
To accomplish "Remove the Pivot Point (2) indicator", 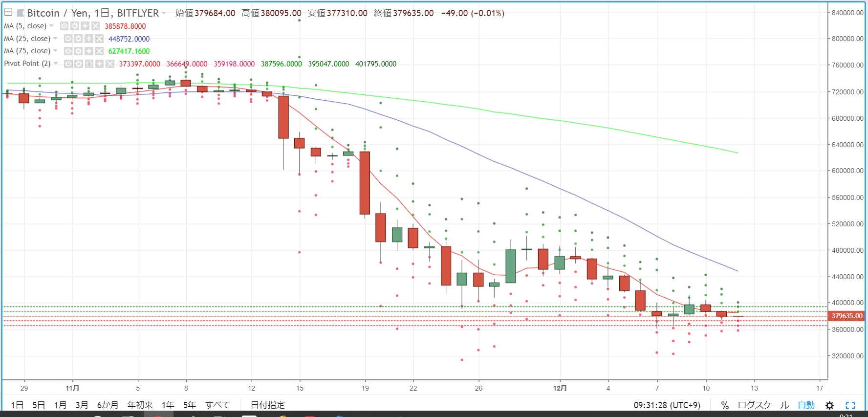I will [110, 64].
